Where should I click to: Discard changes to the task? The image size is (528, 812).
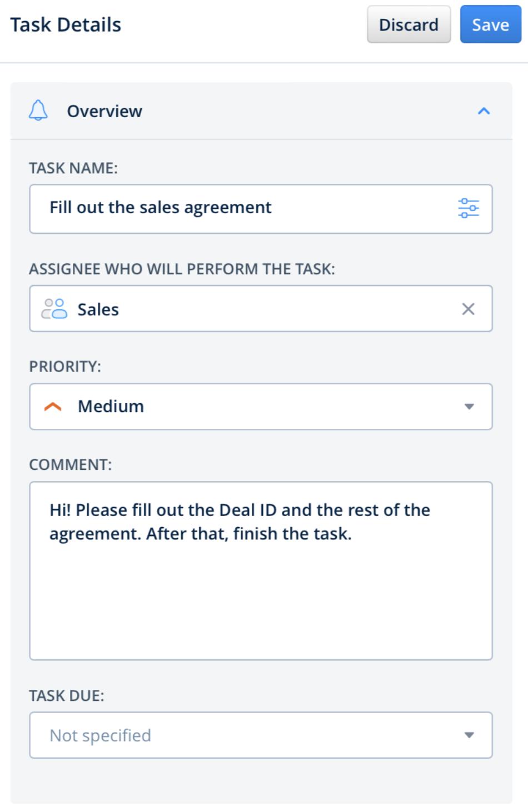(x=409, y=24)
